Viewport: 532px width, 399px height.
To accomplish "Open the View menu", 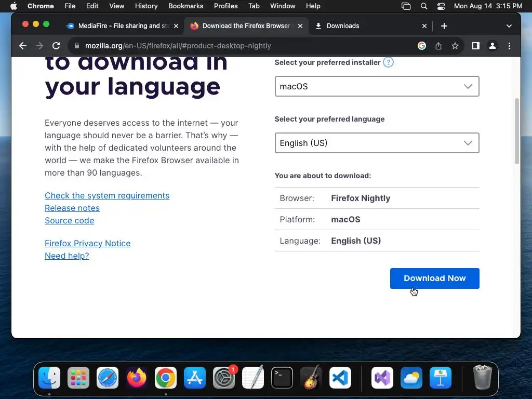I will 116,6.
